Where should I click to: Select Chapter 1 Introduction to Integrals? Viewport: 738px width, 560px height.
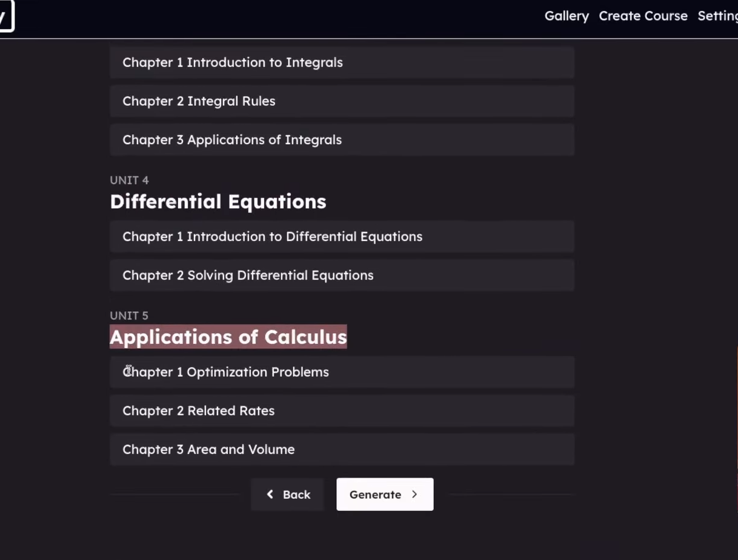342,62
